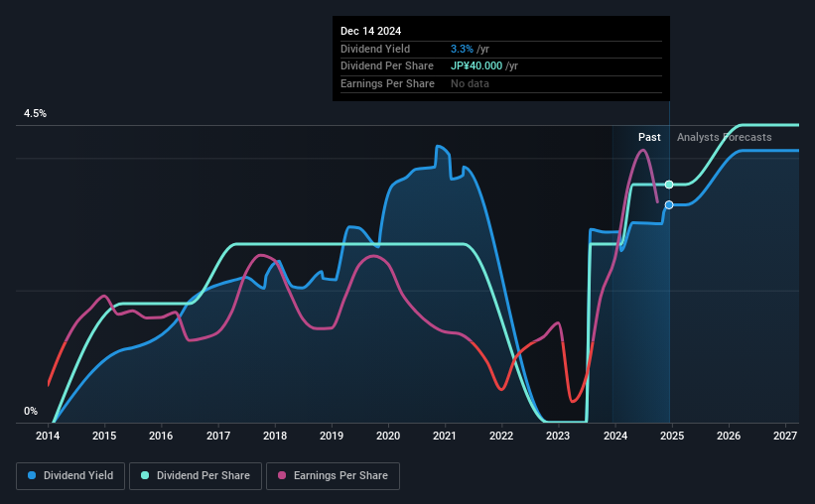Click the 3.3% dividend yield value
The image size is (815, 504).
coord(462,49)
